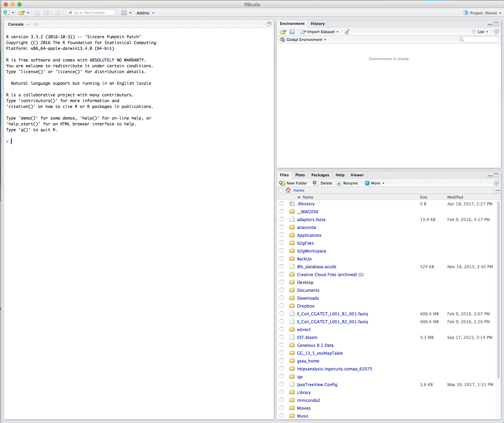504x423 pixels.
Task: Sort files by the Size column
Action: pyautogui.click(x=423, y=197)
